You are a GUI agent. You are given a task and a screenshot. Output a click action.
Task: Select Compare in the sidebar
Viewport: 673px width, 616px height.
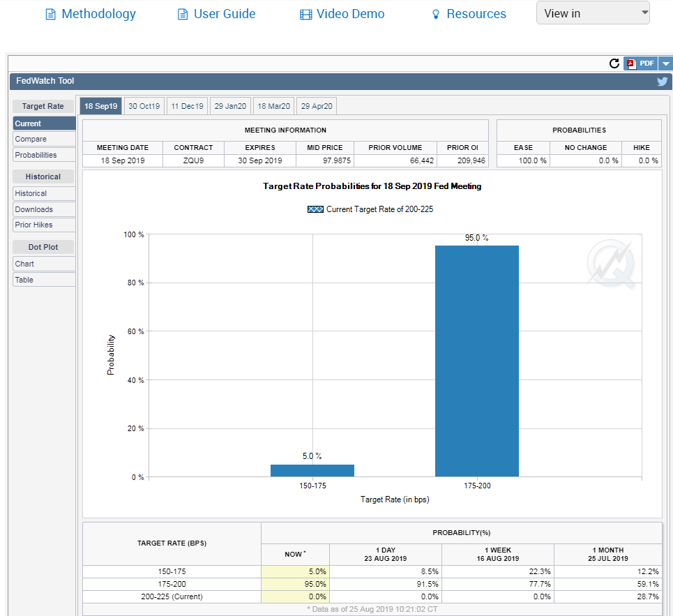tap(44, 139)
